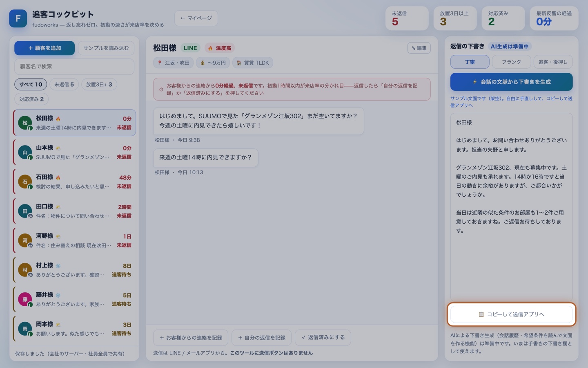Open the 松田様 customer row
This screenshot has height=368, width=588.
pyautogui.click(x=74, y=123)
